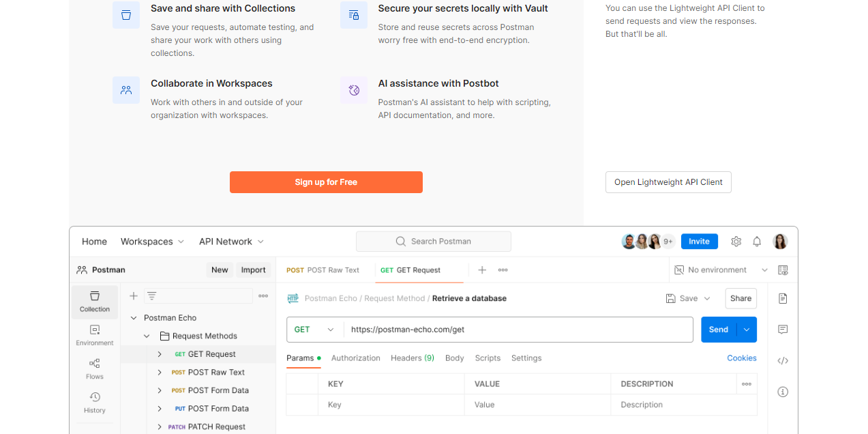Open the Flows sidebar icon
The image size is (868, 434).
[95, 368]
